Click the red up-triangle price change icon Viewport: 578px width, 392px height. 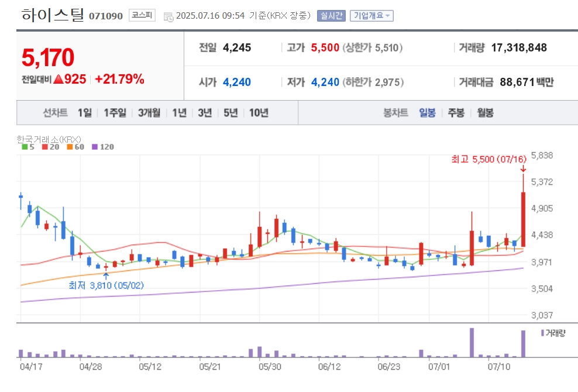coord(59,79)
